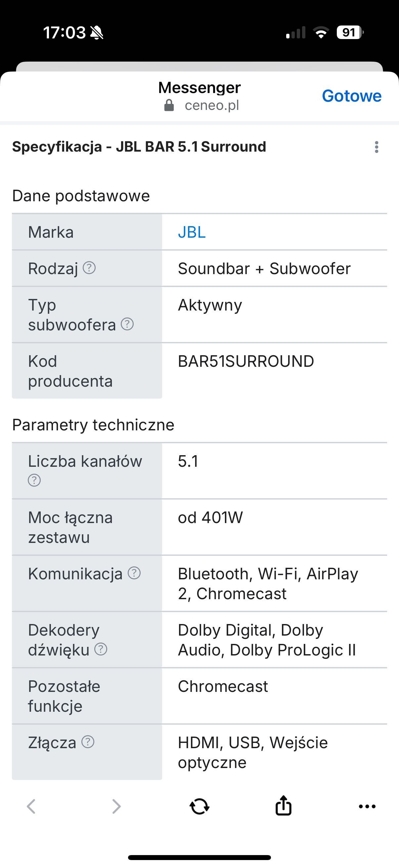This screenshot has height=868, width=399.
Task: Tap the Gotowe done button
Action: [x=352, y=96]
